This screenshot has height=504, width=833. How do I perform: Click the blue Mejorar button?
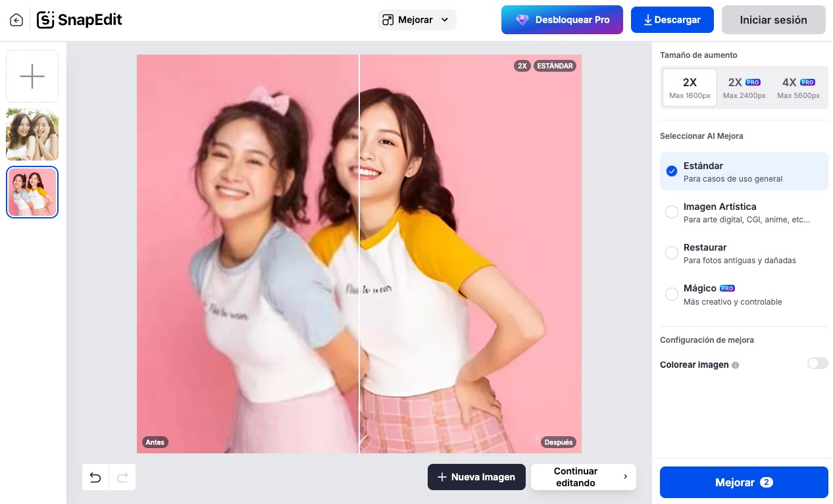744,482
